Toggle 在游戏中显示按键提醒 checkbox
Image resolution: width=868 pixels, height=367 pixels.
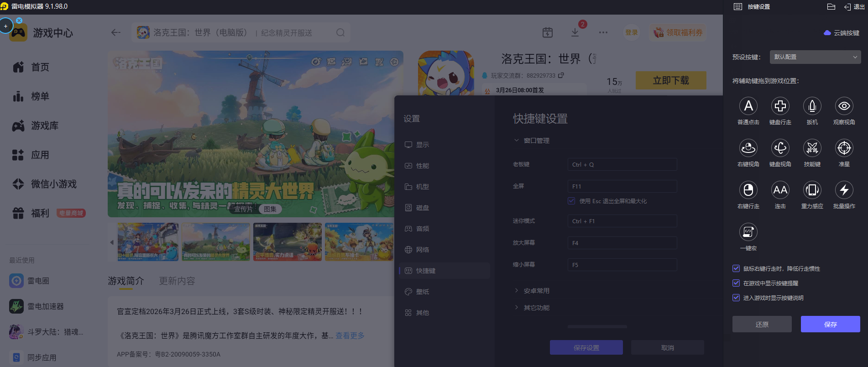tap(736, 283)
